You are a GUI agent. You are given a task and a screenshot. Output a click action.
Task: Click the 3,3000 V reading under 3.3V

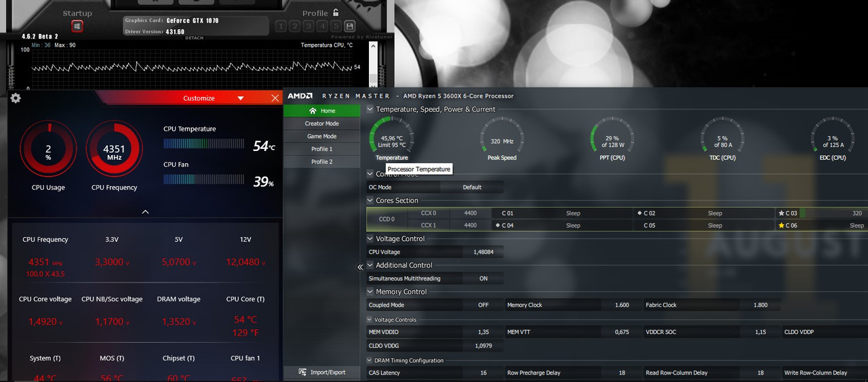coord(112,262)
